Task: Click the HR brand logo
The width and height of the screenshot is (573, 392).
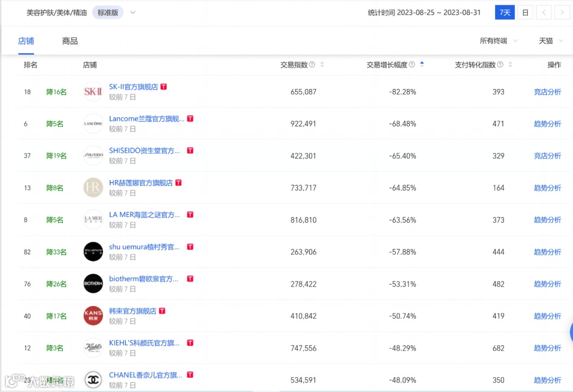Action: coord(93,187)
